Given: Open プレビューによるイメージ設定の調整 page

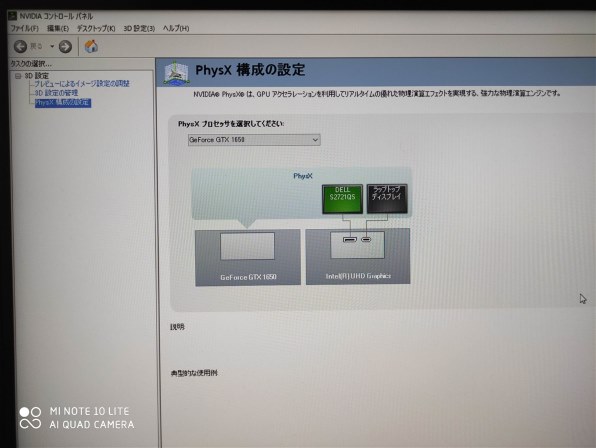Looking at the screenshot, I should (x=82, y=84).
